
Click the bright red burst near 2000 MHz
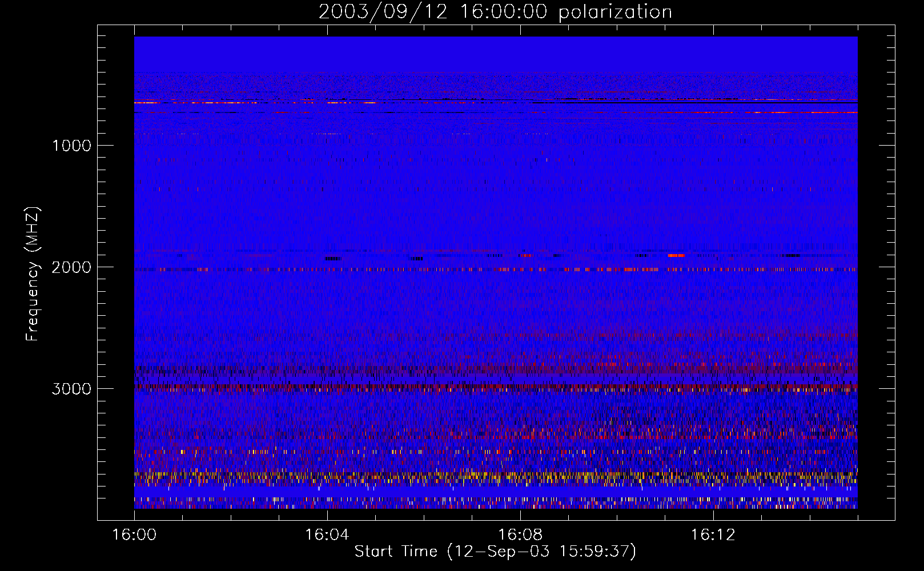tap(676, 256)
